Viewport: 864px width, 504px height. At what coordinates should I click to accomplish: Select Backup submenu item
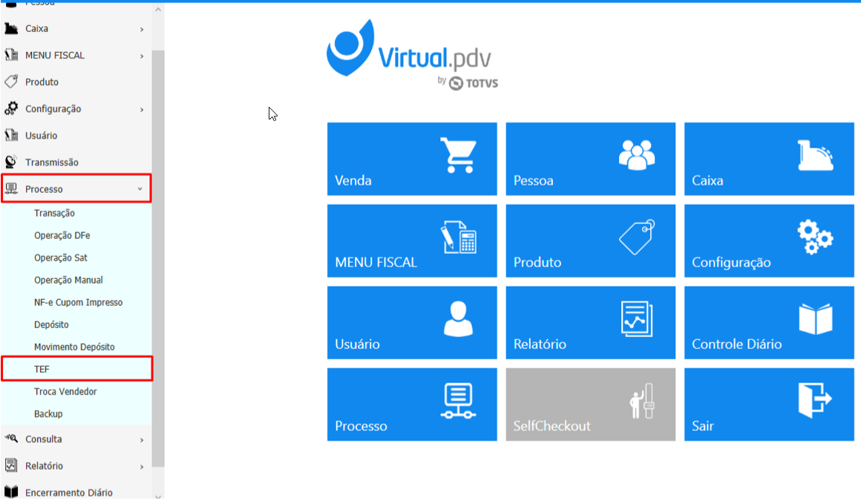[48, 413]
